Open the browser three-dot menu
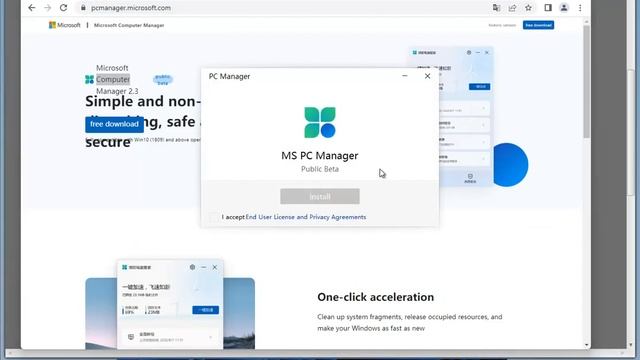640x360 pixels. pos(580,8)
